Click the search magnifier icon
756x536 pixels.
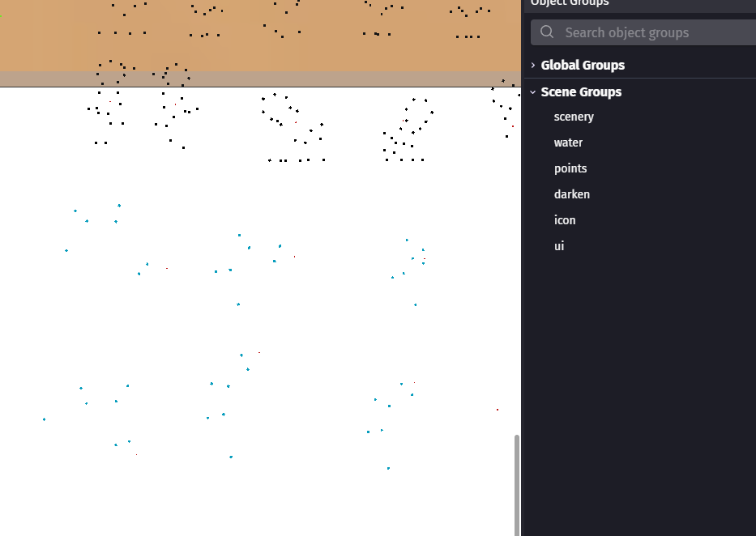(x=547, y=32)
